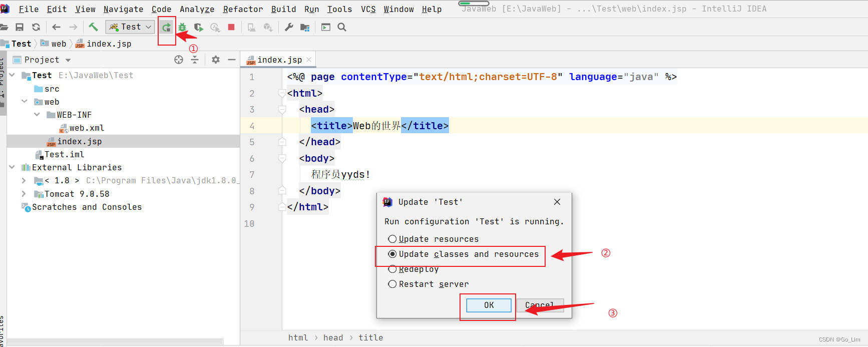The width and height of the screenshot is (868, 347).
Task: Click the grayed Attach debugger toolbar icon
Action: (252, 27)
